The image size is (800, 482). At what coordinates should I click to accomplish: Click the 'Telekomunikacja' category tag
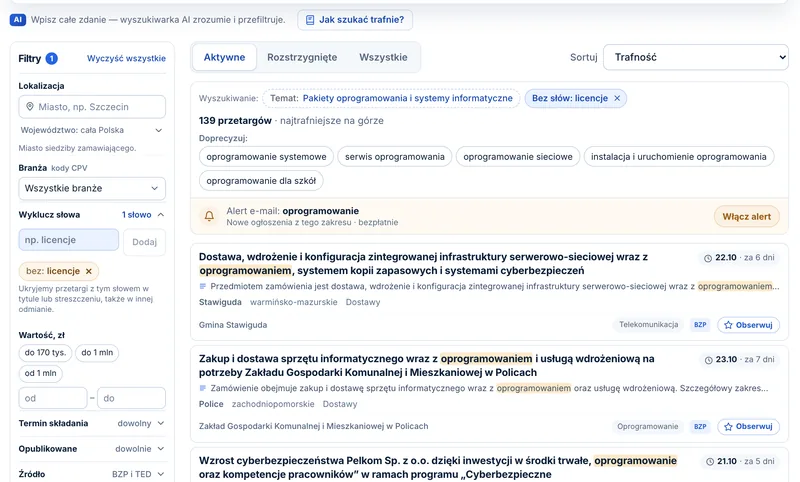click(x=648, y=324)
